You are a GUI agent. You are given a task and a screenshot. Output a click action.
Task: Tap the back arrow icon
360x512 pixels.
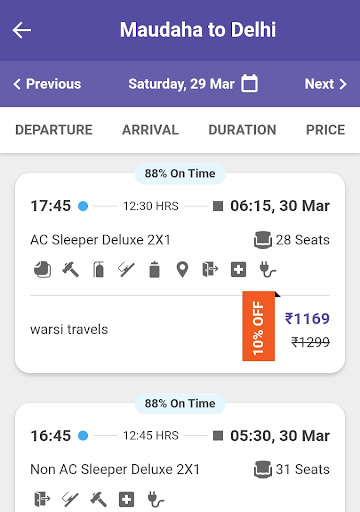click(22, 30)
